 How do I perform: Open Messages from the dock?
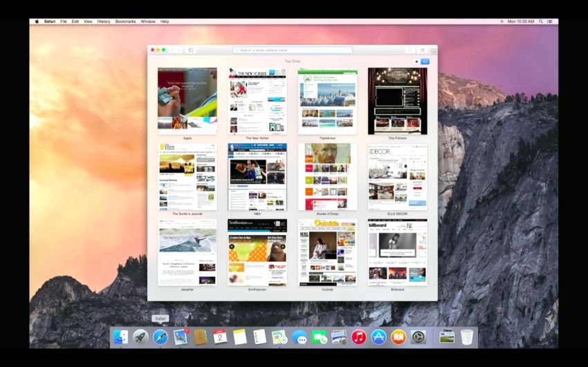pos(300,337)
